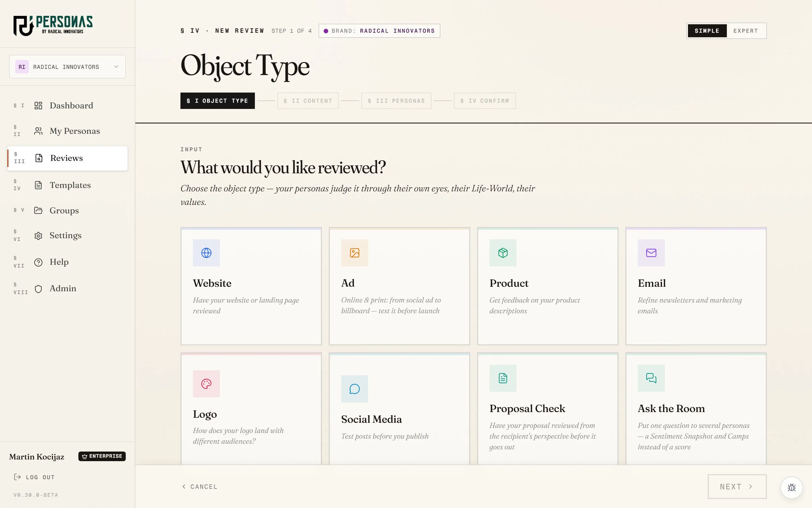Click the purple brand color dot

point(326,31)
